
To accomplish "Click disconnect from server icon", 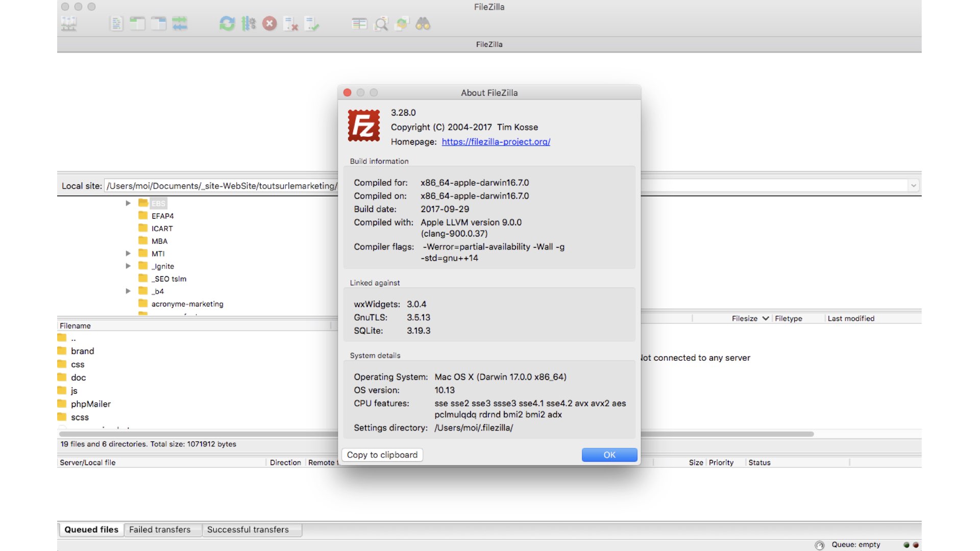I will (x=290, y=23).
